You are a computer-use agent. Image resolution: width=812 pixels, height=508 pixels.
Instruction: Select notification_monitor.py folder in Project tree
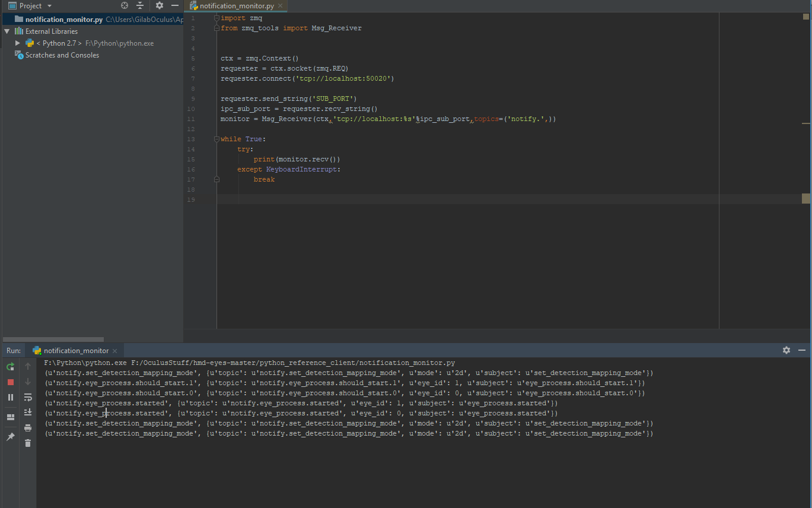coord(94,19)
